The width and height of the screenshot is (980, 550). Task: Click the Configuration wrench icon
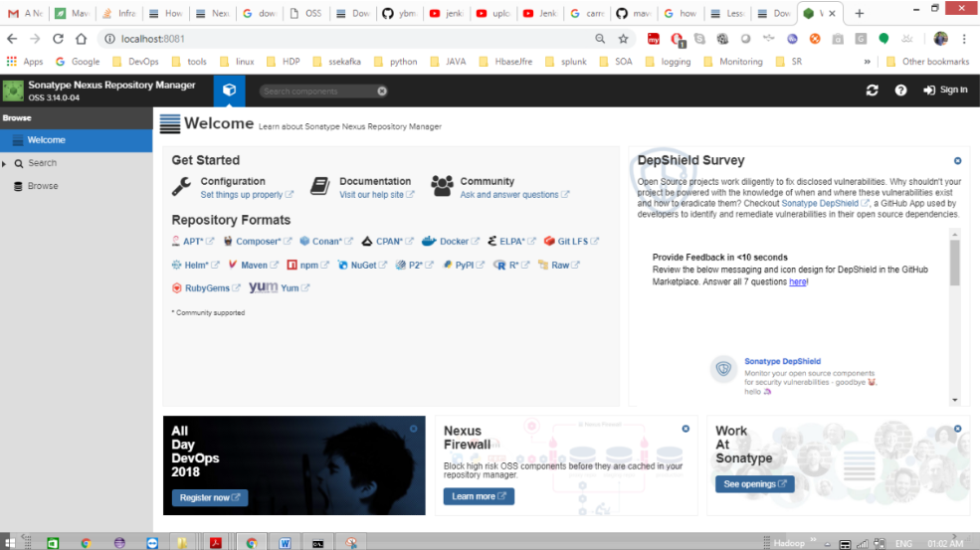click(x=181, y=186)
